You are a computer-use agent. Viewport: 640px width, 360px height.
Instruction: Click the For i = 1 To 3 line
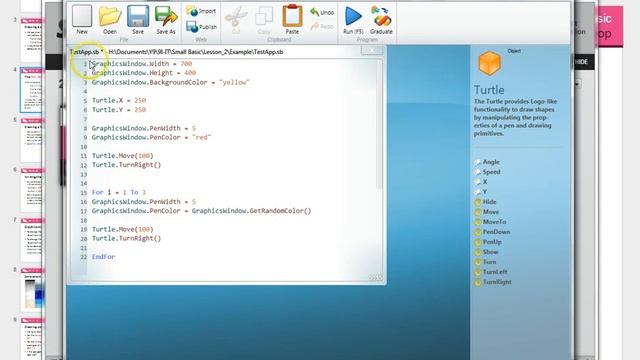118,192
